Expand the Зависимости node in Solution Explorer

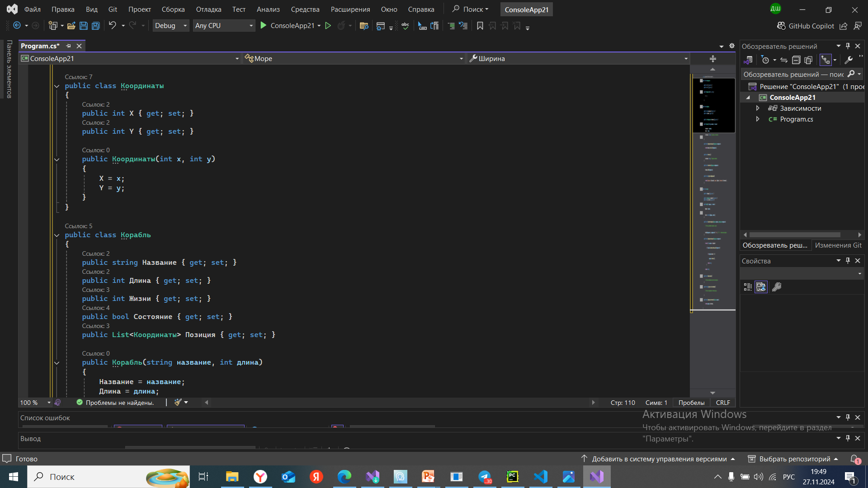(x=758, y=108)
